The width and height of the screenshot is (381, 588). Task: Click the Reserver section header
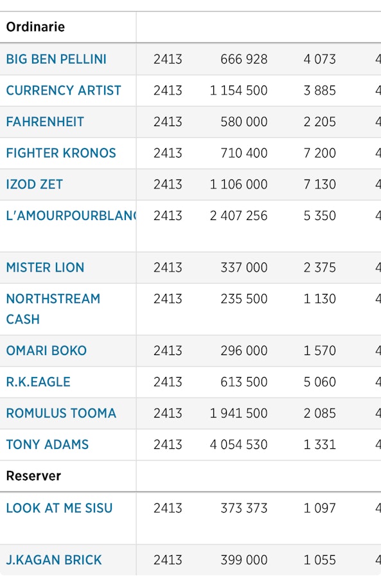click(x=33, y=476)
